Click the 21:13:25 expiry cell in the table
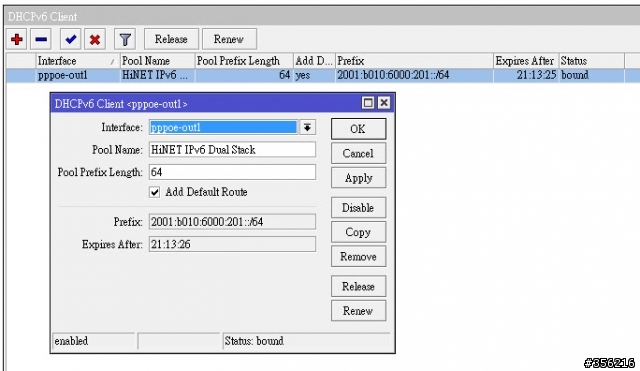The height and width of the screenshot is (371, 640). click(526, 76)
